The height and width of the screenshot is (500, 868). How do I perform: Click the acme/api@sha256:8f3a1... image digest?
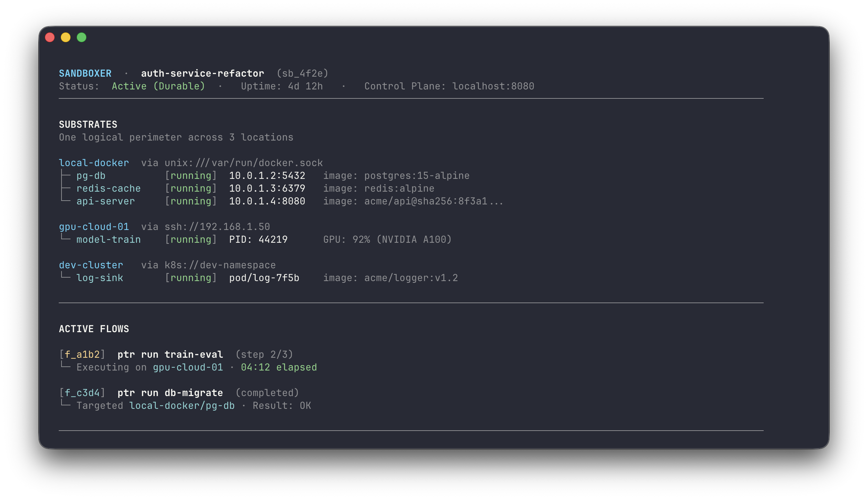434,201
